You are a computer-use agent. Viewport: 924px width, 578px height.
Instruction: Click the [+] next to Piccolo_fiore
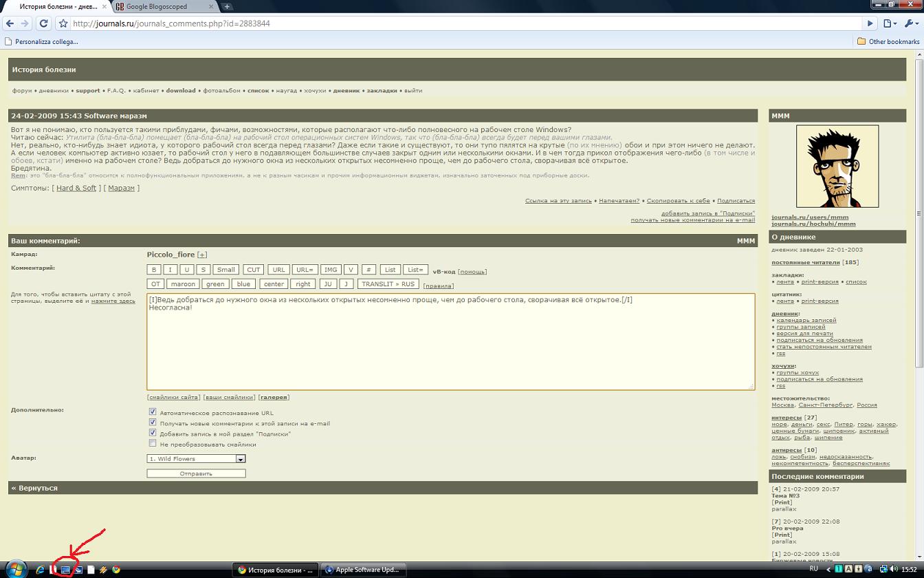pos(202,255)
